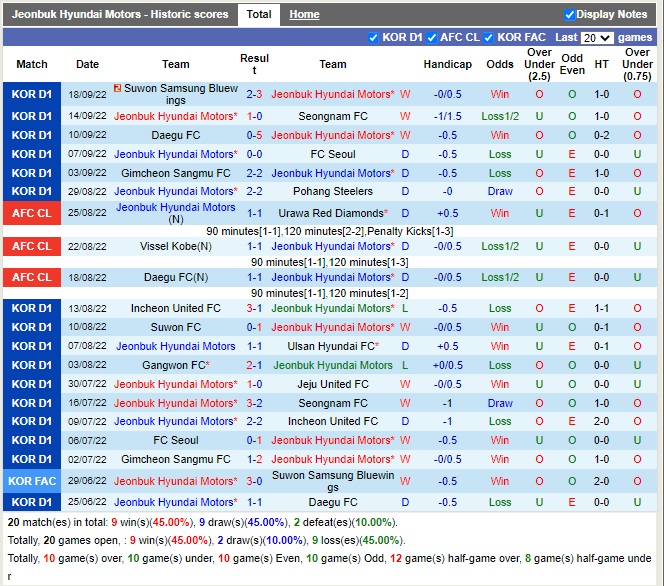Screen dimensions: 664x586
Task: Open the Last 20 games dropdown
Action: click(597, 38)
